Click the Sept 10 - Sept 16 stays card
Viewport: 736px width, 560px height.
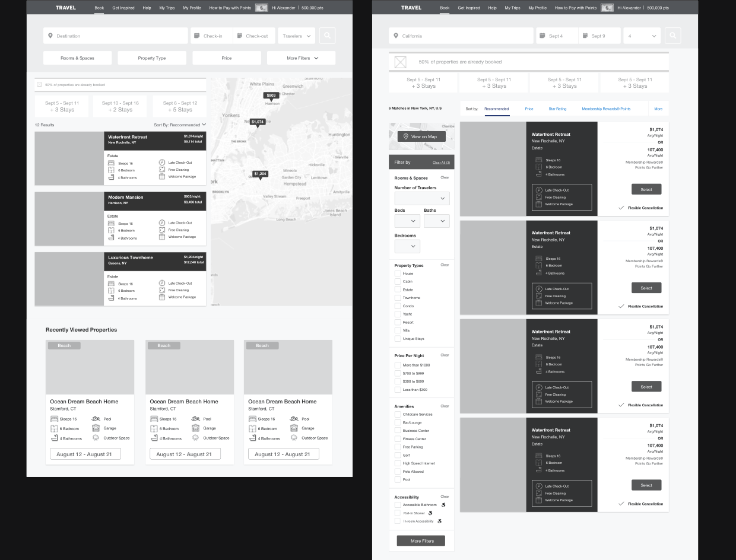120,107
